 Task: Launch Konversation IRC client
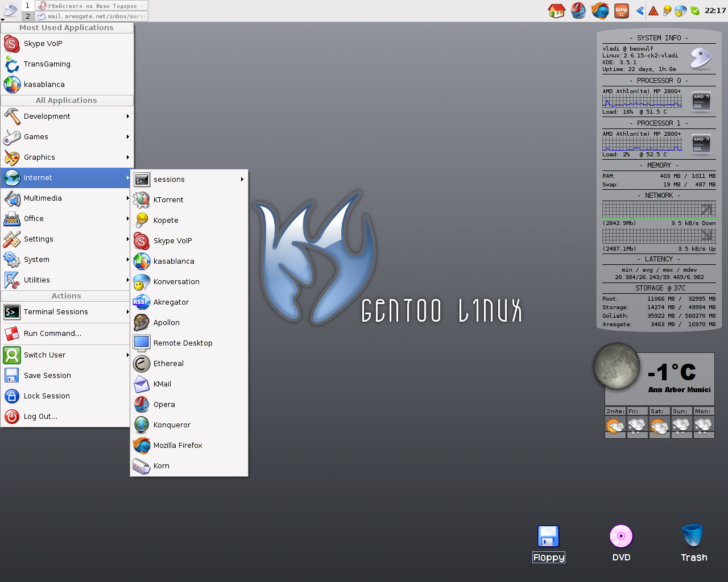click(x=189, y=282)
